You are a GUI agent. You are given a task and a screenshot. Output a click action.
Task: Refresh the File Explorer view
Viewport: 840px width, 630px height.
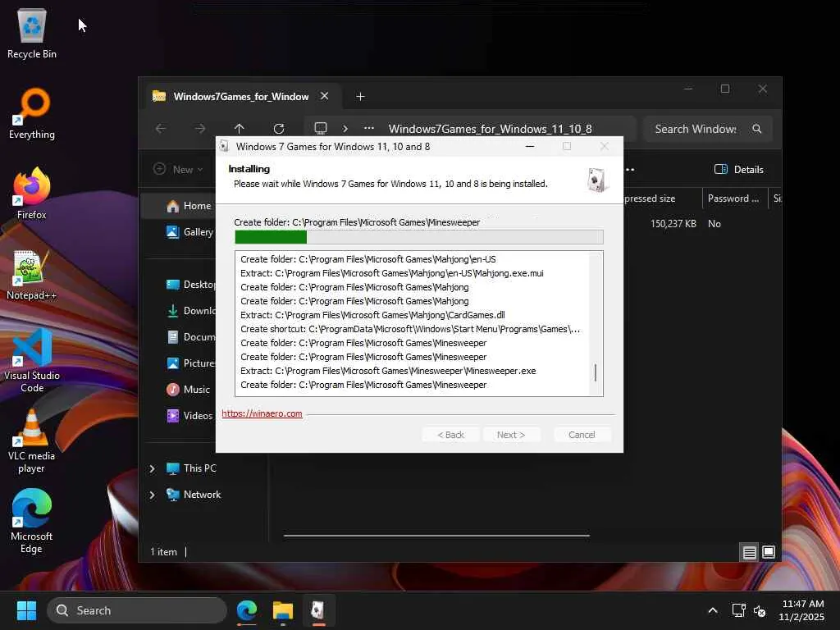(x=279, y=129)
